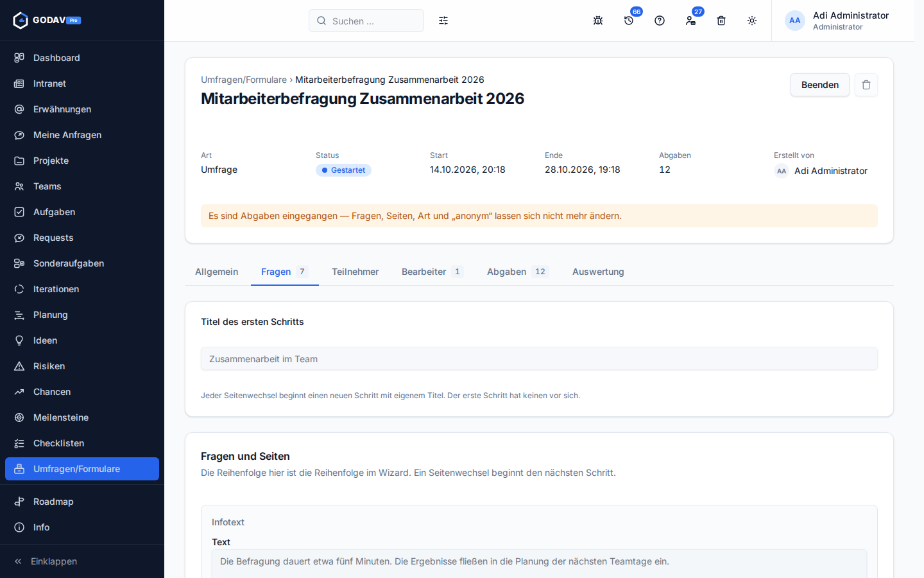924x578 pixels.
Task: Click the Suchen search field
Action: click(366, 21)
